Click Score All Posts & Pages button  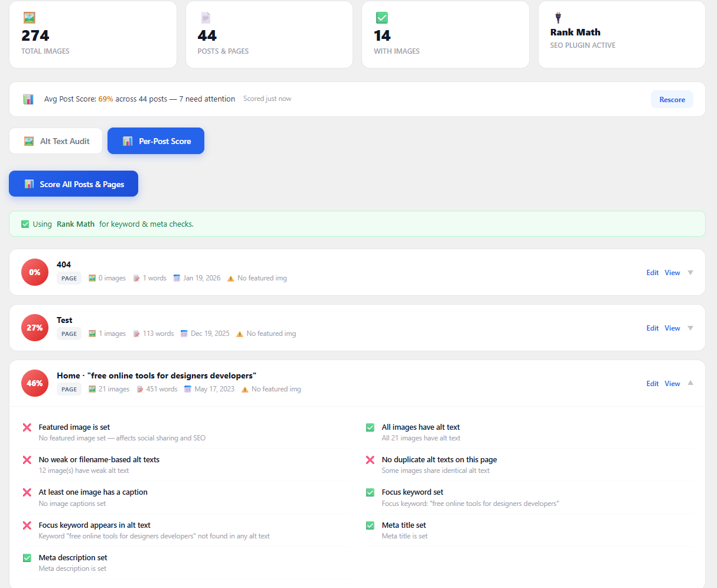[x=74, y=184]
